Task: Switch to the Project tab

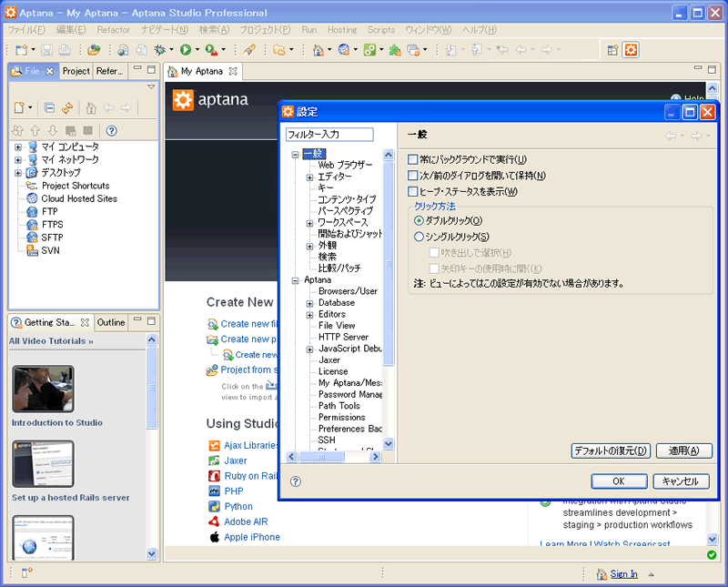Action: pos(76,71)
